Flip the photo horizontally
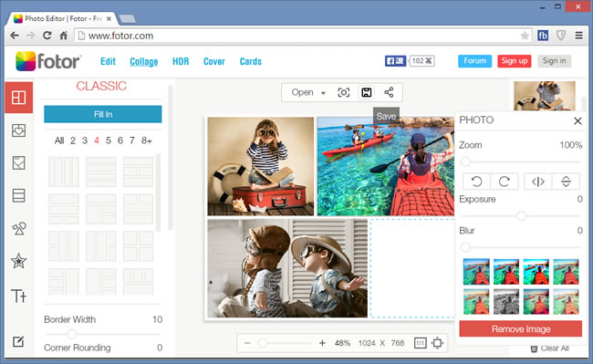The image size is (593, 364). [537, 182]
